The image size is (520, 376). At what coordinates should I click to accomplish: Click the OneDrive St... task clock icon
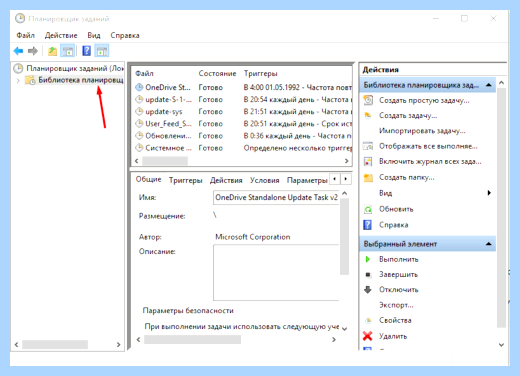139,87
